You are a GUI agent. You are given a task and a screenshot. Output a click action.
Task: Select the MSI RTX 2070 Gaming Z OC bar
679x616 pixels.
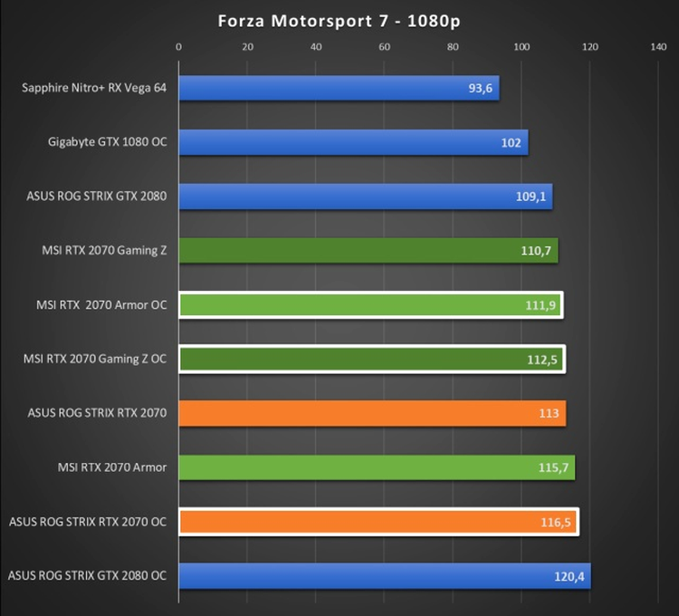point(372,359)
